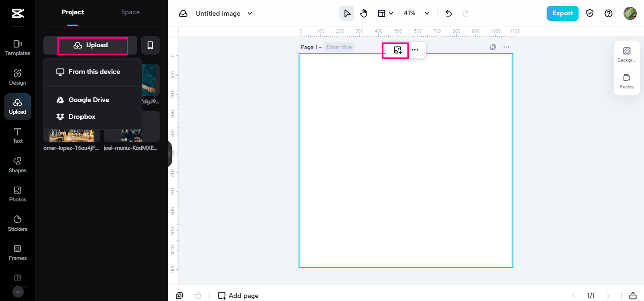Open the shield privacy icon
The height and width of the screenshot is (301, 644).
pyautogui.click(x=590, y=13)
